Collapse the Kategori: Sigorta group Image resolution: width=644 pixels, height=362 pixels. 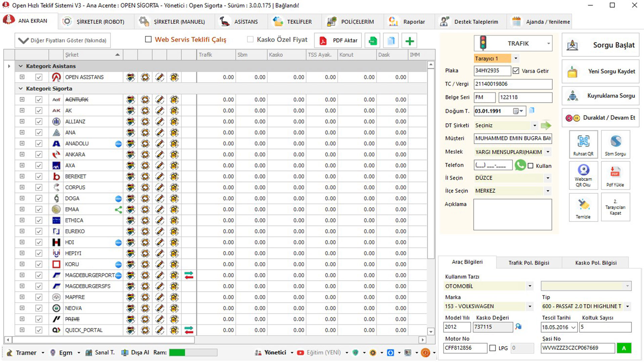tap(20, 89)
